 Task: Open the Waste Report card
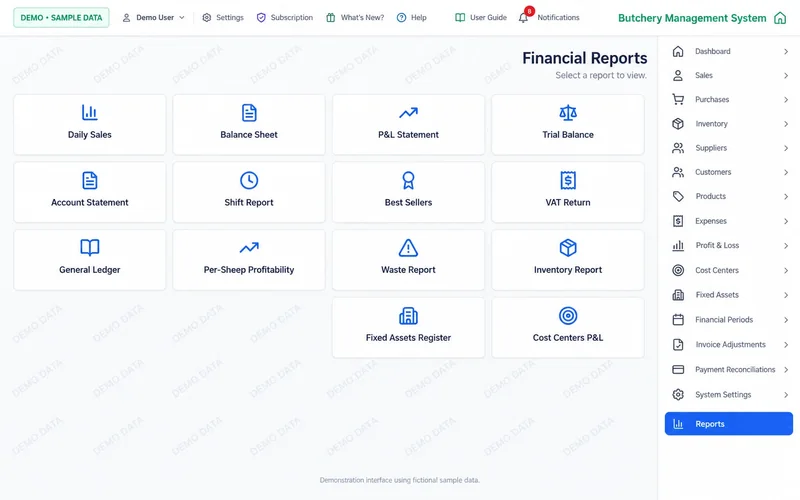(408, 260)
